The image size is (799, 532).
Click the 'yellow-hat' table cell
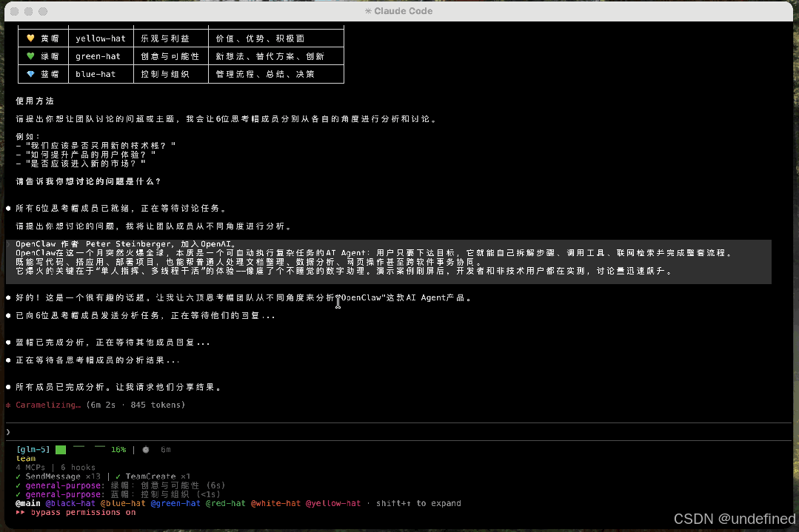click(x=101, y=38)
